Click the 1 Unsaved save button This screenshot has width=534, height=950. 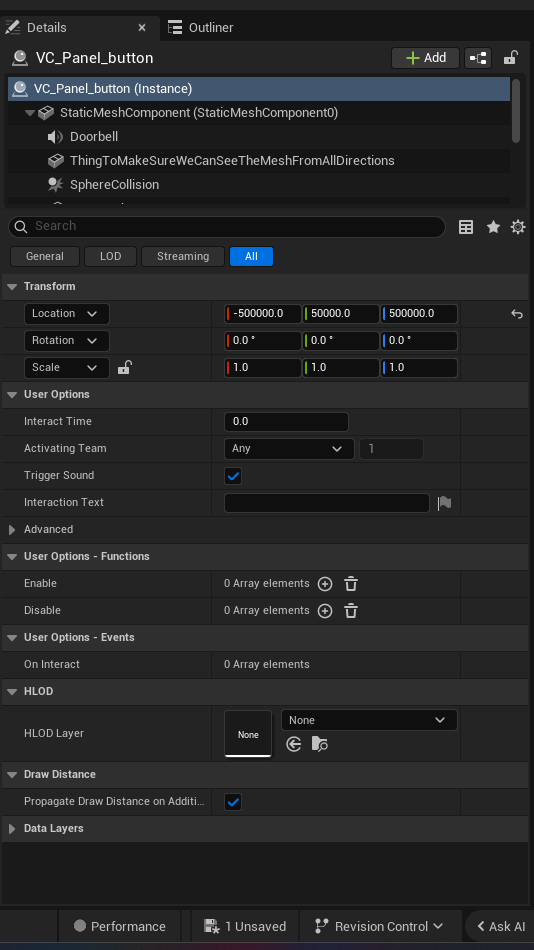245,926
